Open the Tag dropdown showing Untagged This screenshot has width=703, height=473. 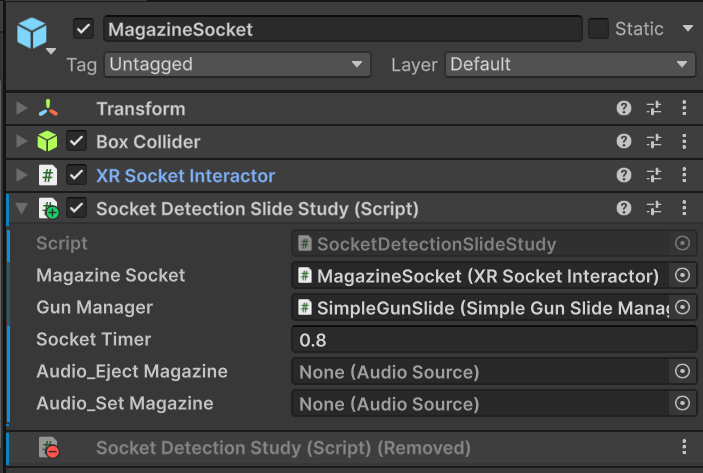tap(237, 65)
